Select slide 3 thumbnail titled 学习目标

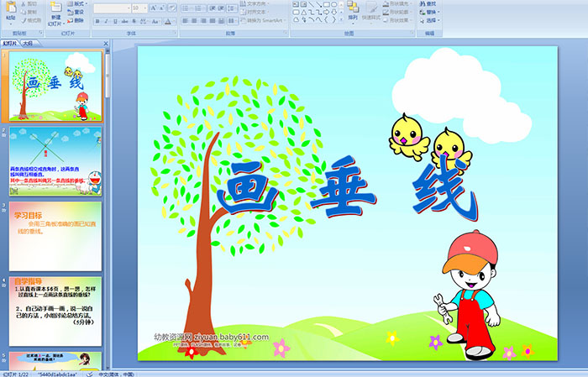(55, 237)
